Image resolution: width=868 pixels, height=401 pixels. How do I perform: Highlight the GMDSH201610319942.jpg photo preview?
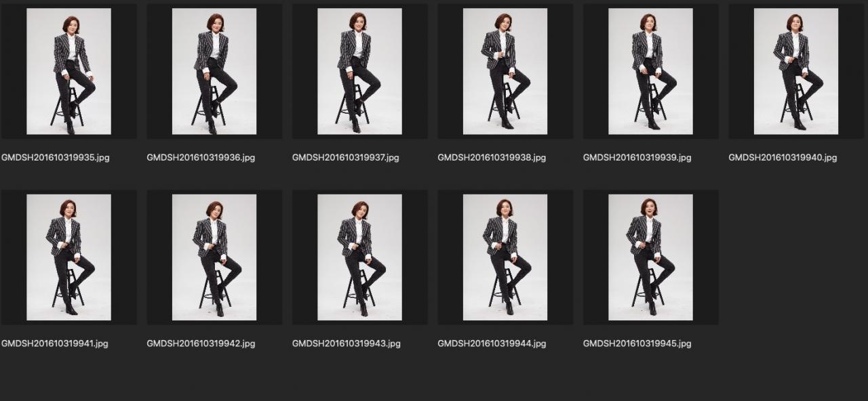[214, 257]
